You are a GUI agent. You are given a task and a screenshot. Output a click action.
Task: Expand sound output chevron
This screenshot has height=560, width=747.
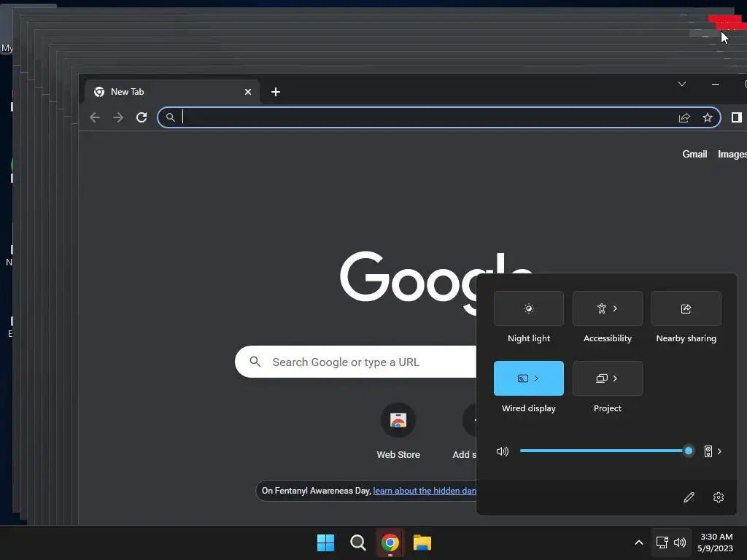coord(719,451)
